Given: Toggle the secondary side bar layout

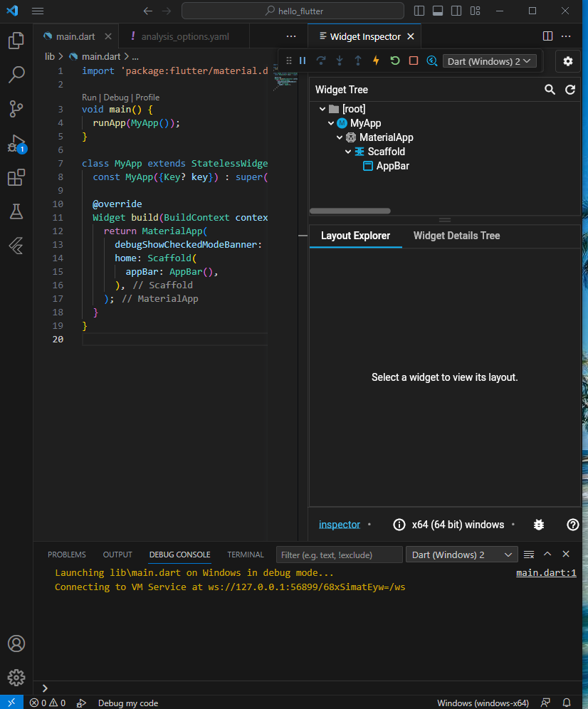Looking at the screenshot, I should point(456,11).
